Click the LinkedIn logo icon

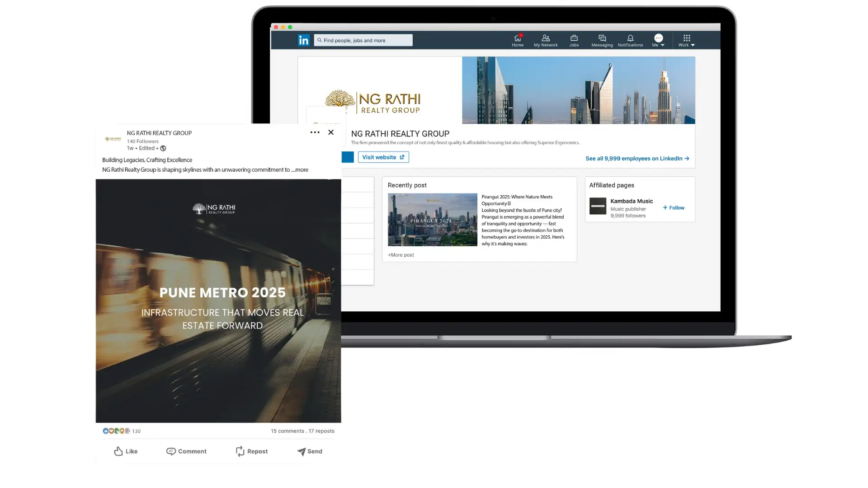303,40
